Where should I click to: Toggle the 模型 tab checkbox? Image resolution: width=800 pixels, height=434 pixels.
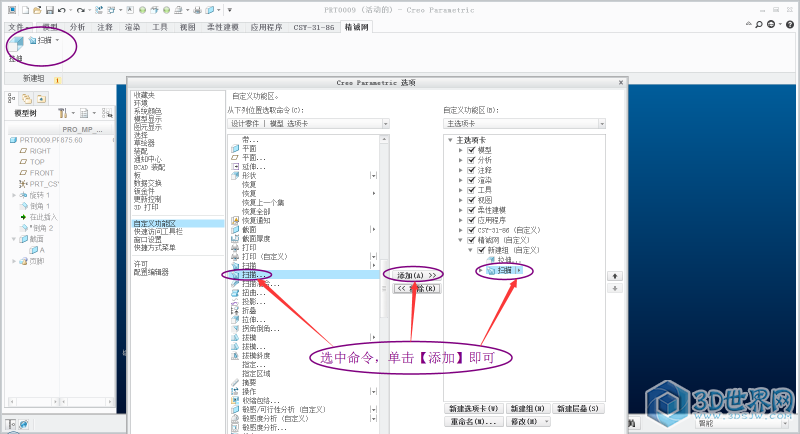tap(471, 150)
